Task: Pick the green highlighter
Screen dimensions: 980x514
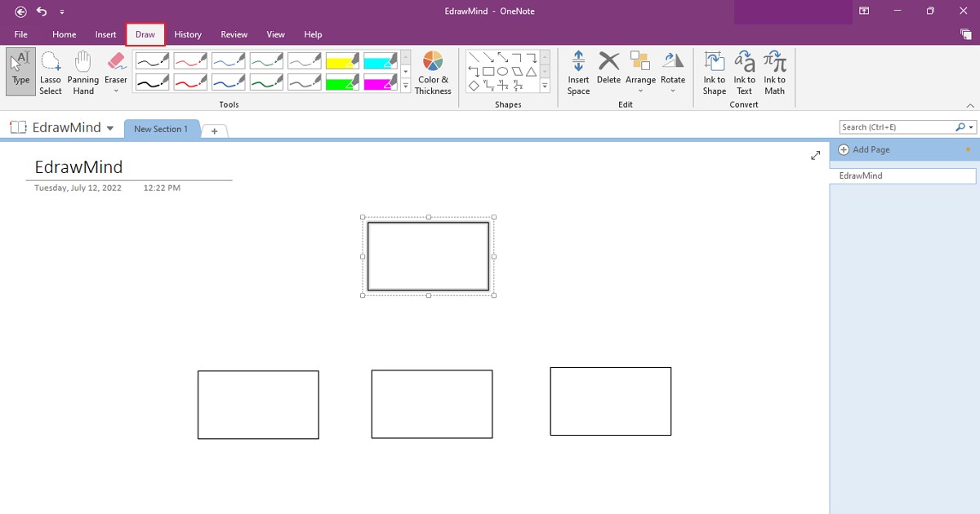Action: [x=343, y=82]
